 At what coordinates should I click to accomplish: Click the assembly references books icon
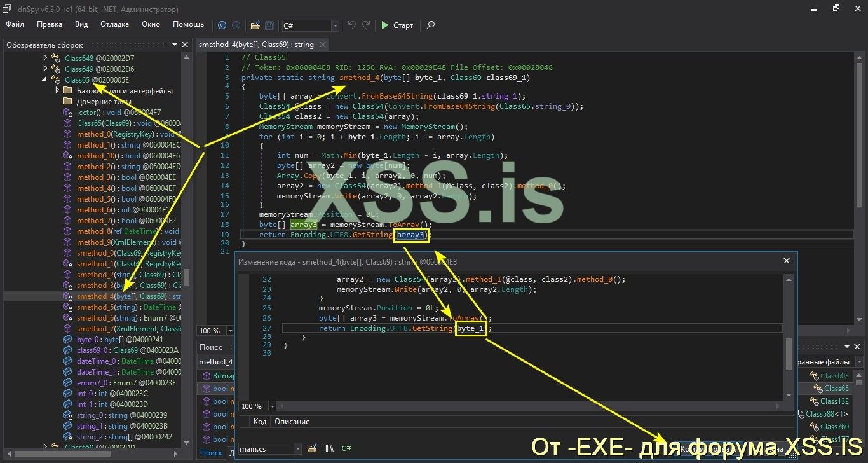click(x=329, y=448)
